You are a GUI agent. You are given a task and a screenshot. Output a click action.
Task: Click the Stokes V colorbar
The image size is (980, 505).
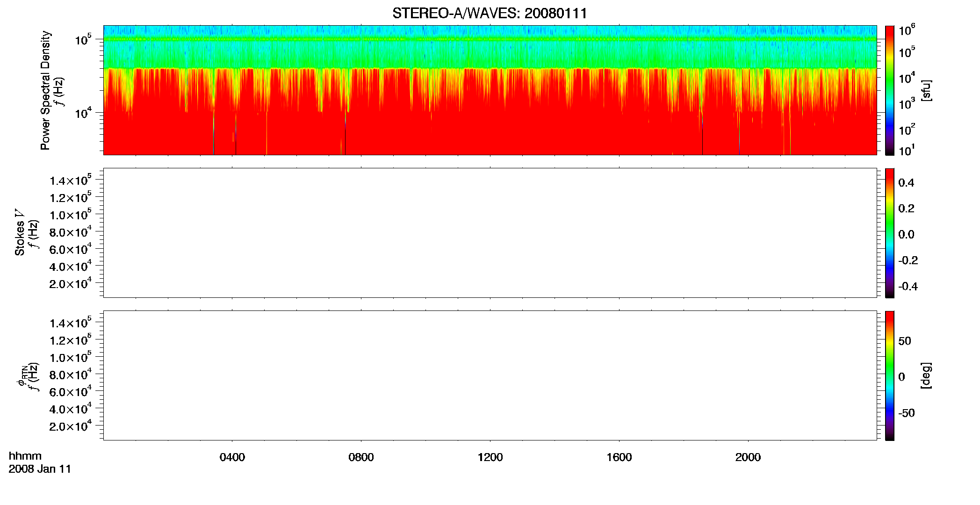pos(890,233)
